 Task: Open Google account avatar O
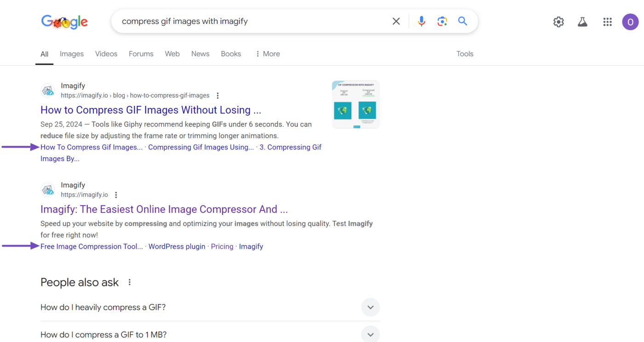(x=630, y=22)
